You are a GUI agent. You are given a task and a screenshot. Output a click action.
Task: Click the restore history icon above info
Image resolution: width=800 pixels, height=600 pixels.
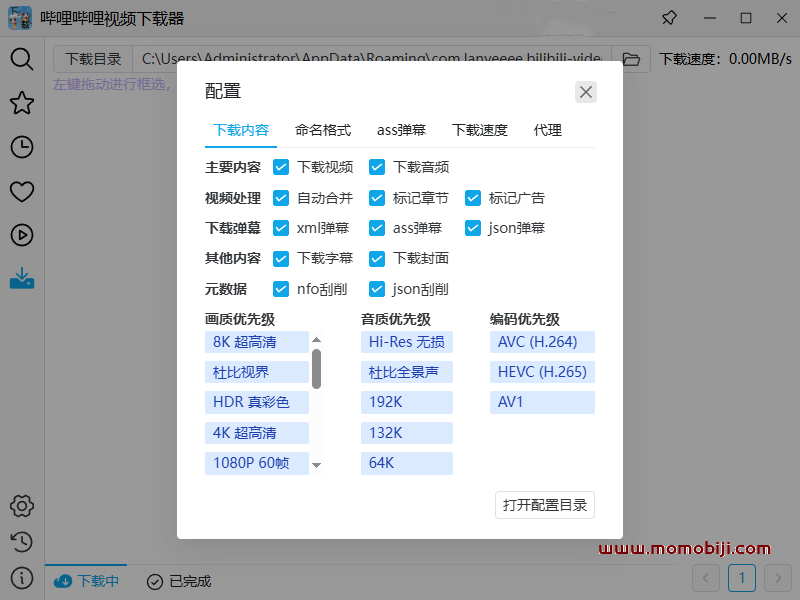click(21, 542)
